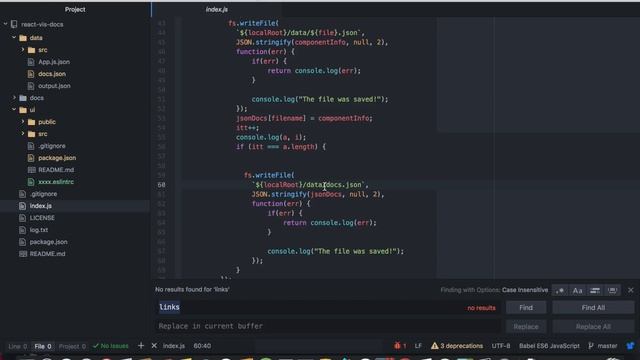This screenshot has height=360, width=640.
Task: Toggle the only in selection search option
Action: coord(595,290)
